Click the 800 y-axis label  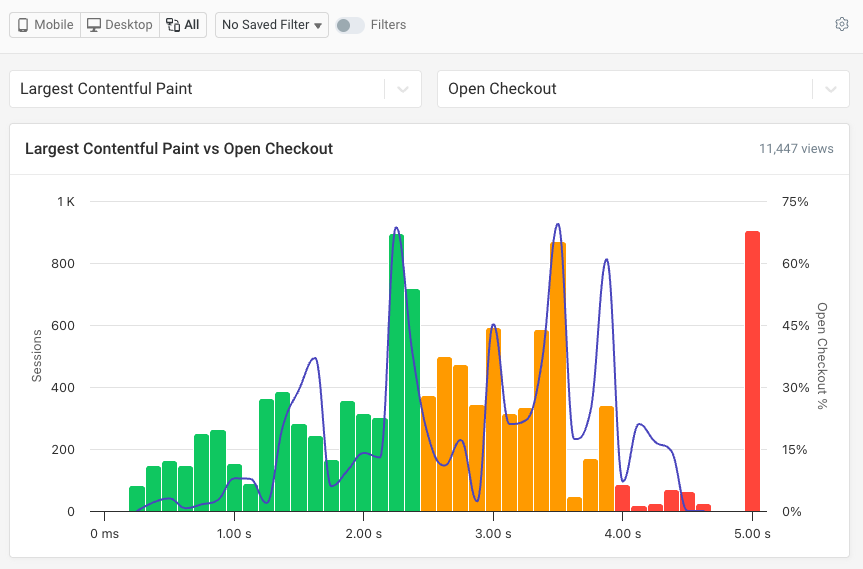[x=63, y=264]
